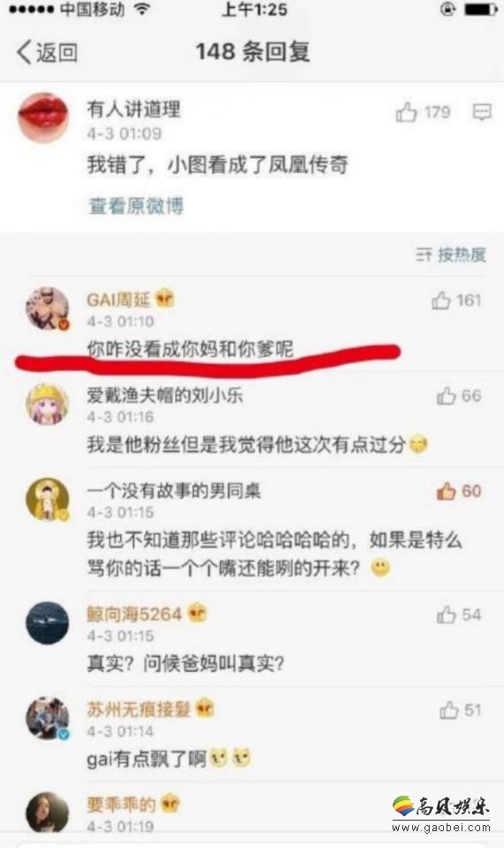Viewport: 504px width, 848px height.
Task: Like GAI周延's comment with 161 likes
Action: pos(441,300)
